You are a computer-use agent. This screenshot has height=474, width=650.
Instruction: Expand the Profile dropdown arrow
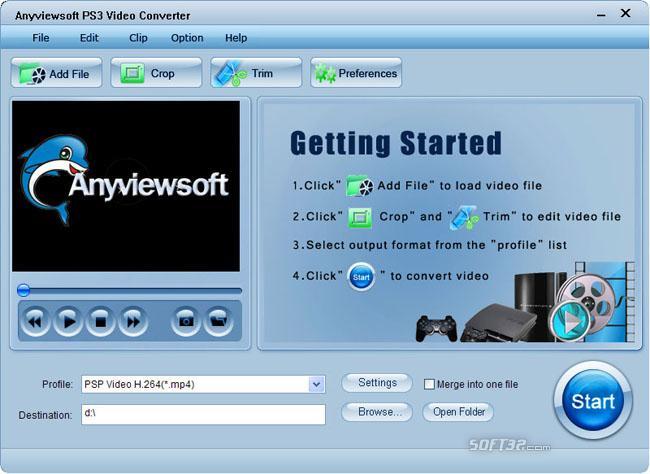tap(316, 384)
